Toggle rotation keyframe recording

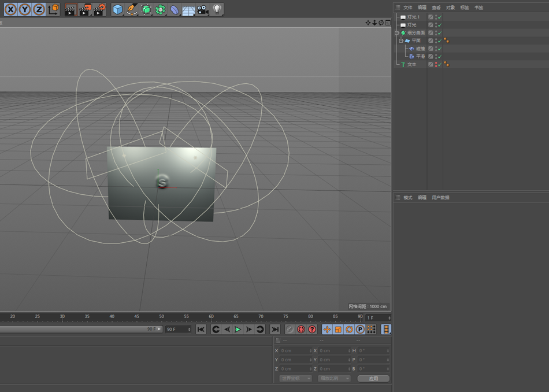coord(349,330)
